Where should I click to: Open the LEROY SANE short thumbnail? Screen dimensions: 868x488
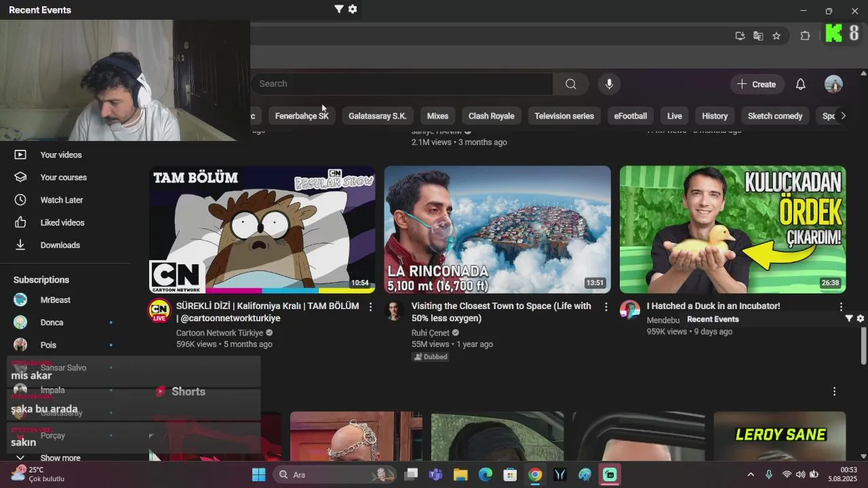(780, 436)
